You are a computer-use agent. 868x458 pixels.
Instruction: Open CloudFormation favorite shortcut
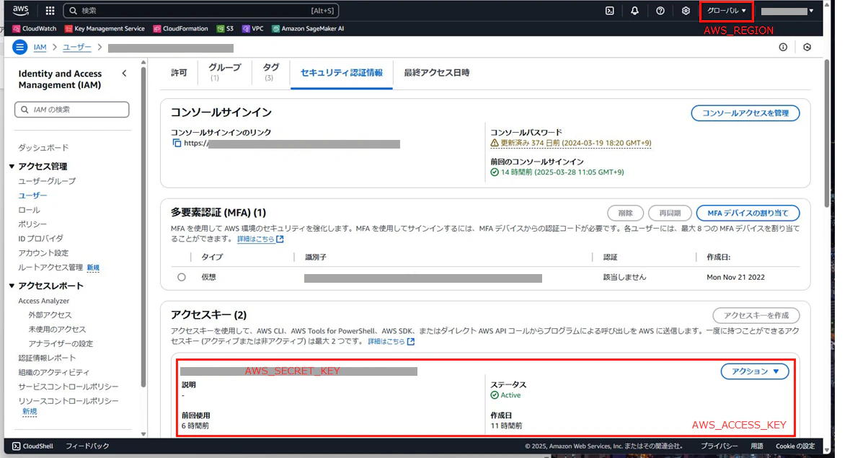pos(181,29)
